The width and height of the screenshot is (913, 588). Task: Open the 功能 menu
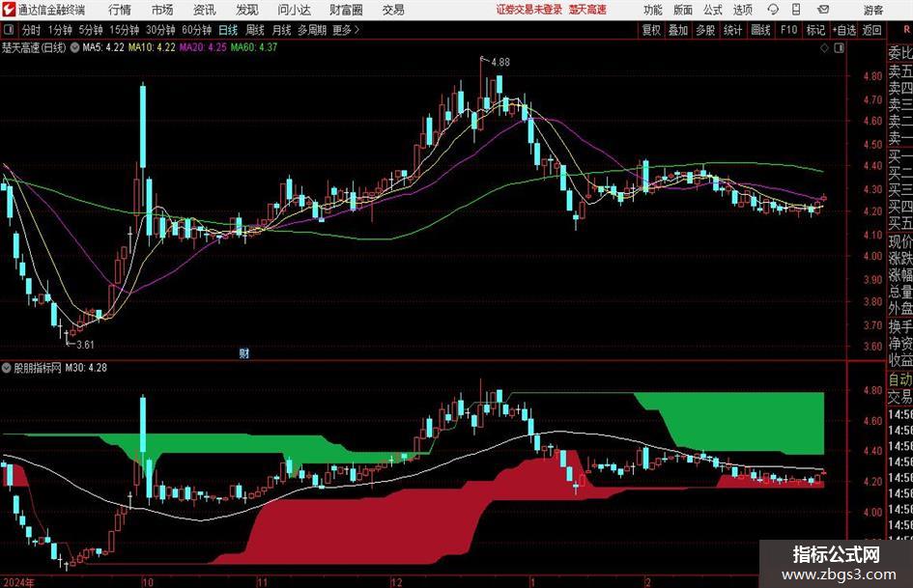click(653, 10)
